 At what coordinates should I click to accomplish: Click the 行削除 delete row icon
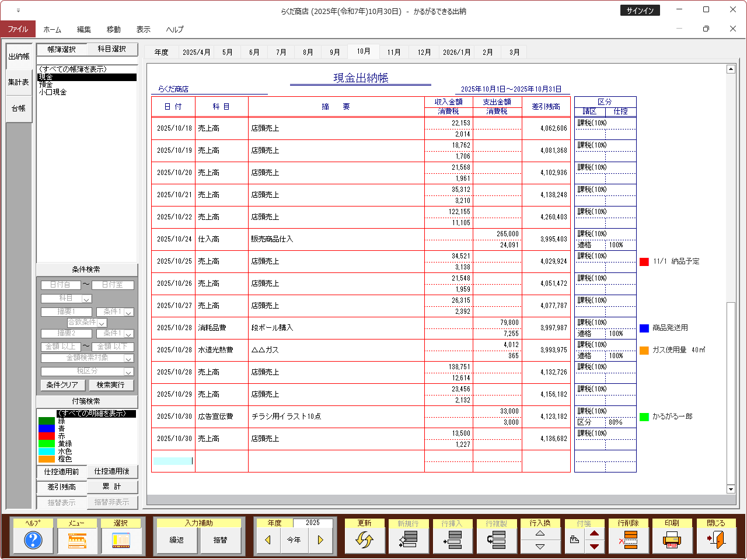click(628, 540)
